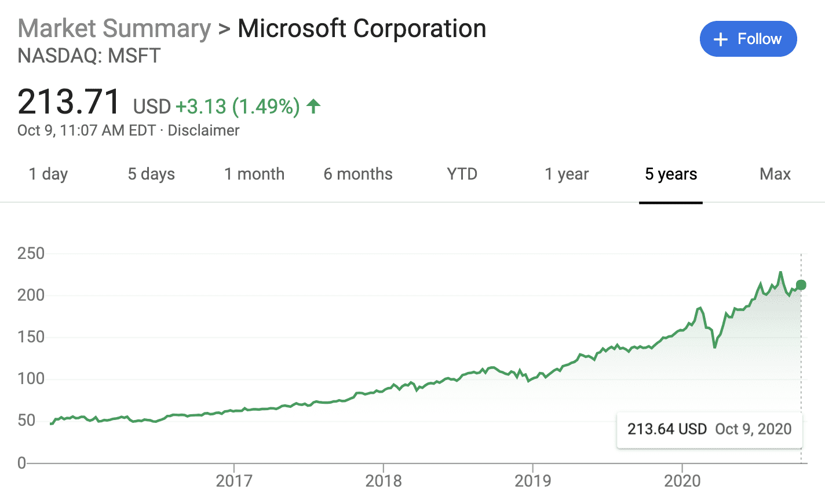Click the 5 years tab
Image resolution: width=825 pixels, height=504 pixels.
coord(671,174)
